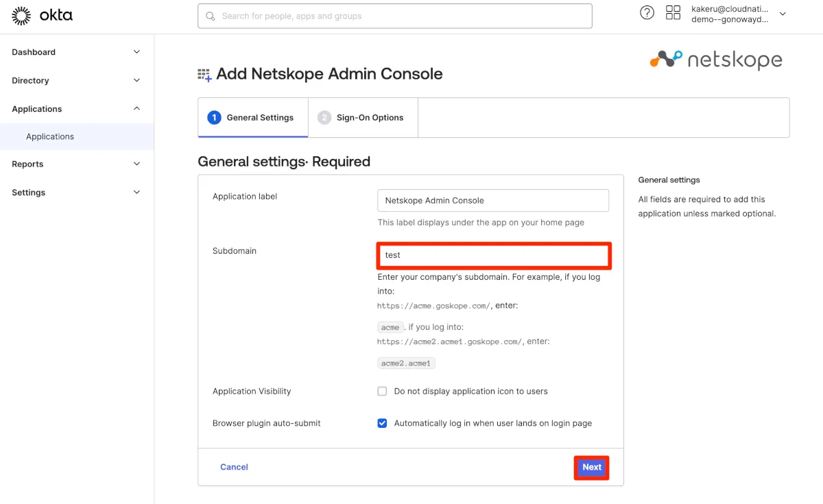Click the step 1 number badge
The height and width of the screenshot is (504, 823).
(x=214, y=117)
